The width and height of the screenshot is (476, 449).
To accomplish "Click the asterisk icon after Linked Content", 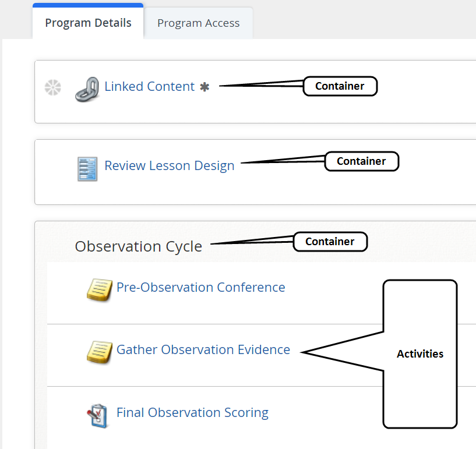I will [203, 86].
